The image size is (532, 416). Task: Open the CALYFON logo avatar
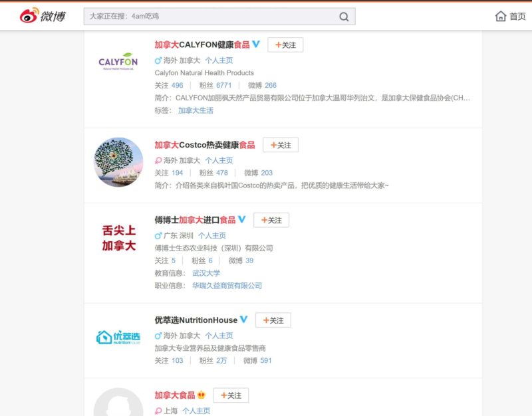pyautogui.click(x=118, y=61)
